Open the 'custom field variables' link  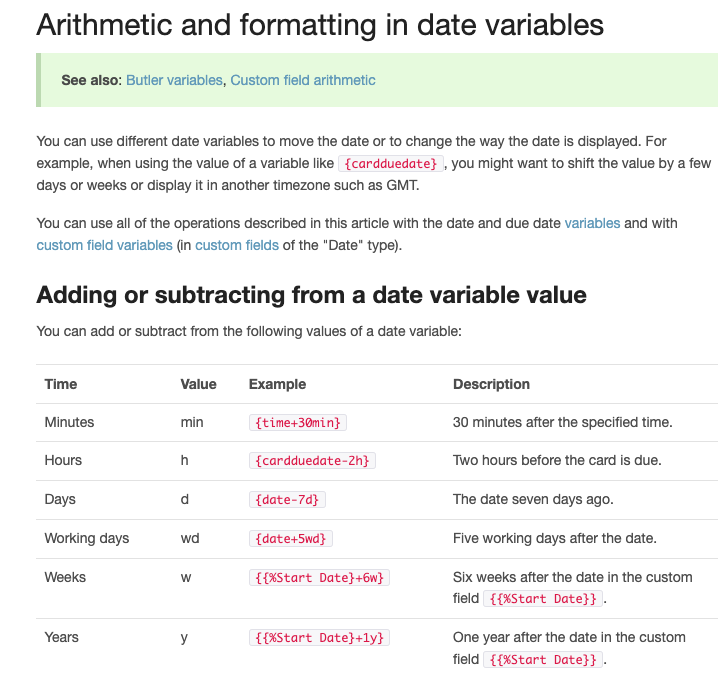(x=104, y=245)
